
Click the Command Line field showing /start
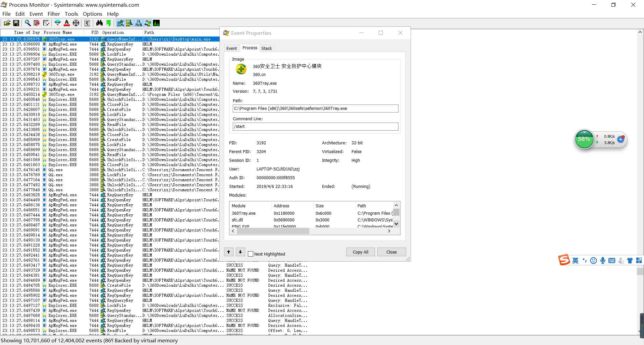click(x=315, y=127)
